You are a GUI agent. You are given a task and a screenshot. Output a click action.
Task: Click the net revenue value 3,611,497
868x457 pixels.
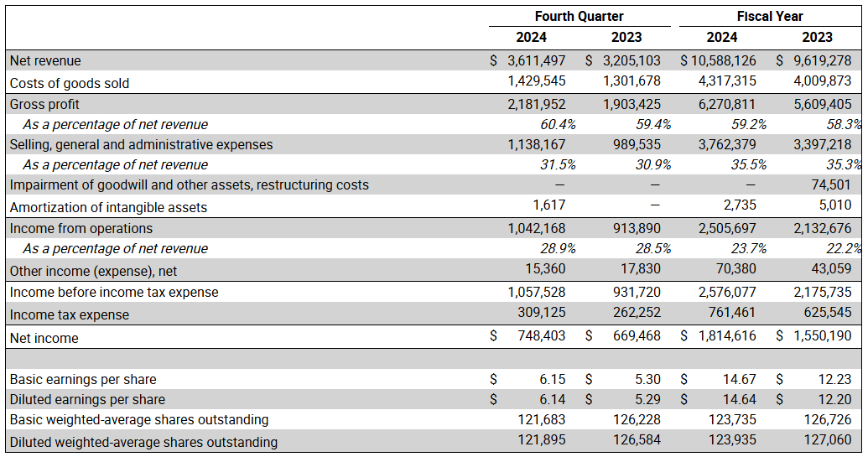(x=536, y=61)
